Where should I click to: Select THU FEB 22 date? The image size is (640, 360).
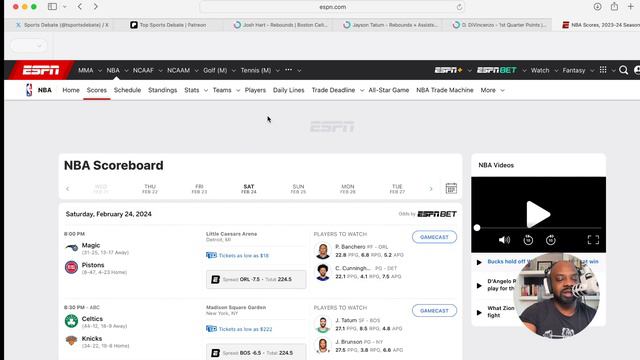pos(150,189)
